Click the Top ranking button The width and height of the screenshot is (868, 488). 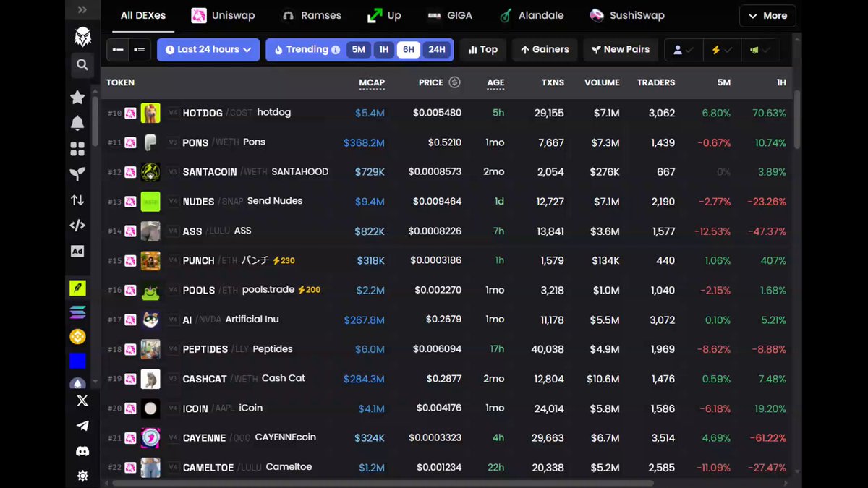(x=483, y=50)
